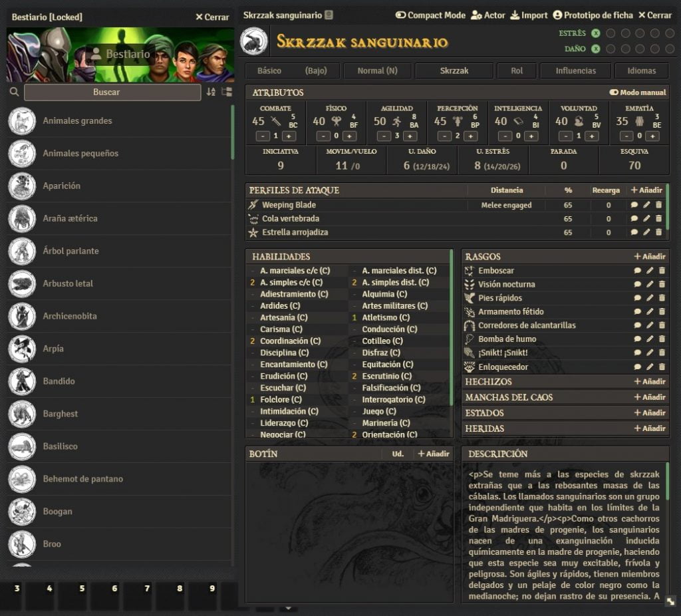Open the Influencias section
Image resolution: width=681 pixels, height=616 pixels.
pos(575,71)
